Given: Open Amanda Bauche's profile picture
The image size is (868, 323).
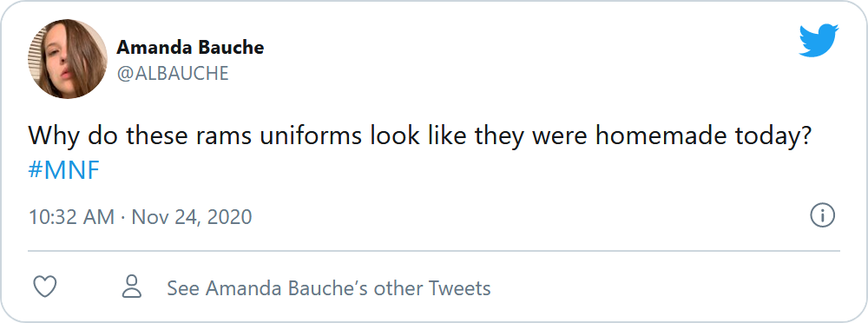Looking at the screenshot, I should coord(68,59).
